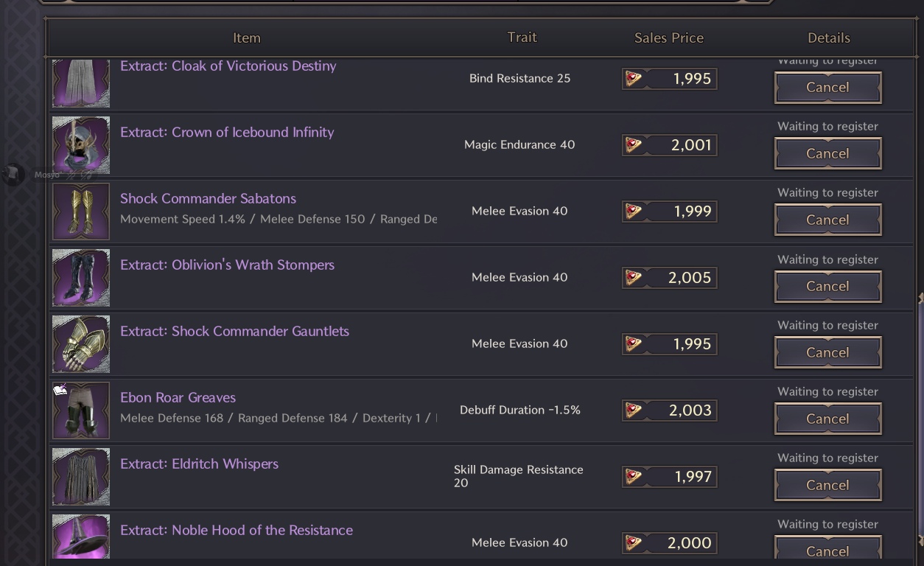Cancel the Eldritch Whispers listing
The width and height of the screenshot is (924, 566).
pyautogui.click(x=827, y=485)
